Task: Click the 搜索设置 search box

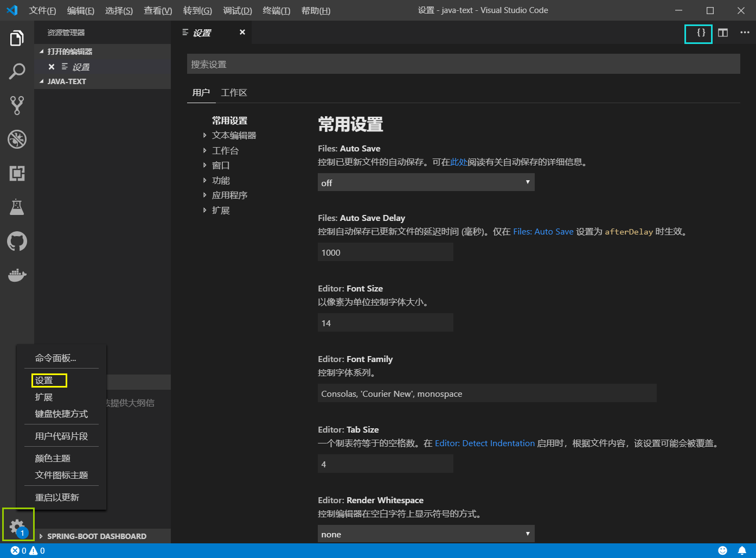Action: pyautogui.click(x=464, y=64)
